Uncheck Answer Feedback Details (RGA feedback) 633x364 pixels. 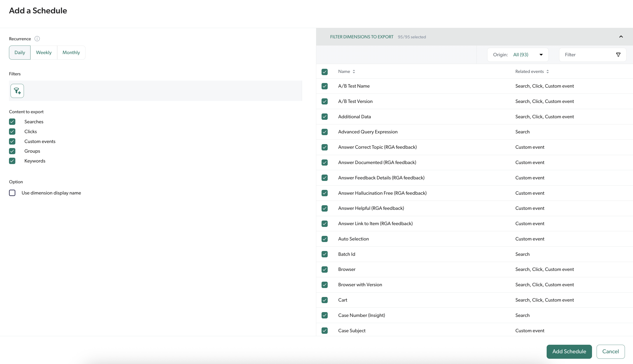pyautogui.click(x=325, y=178)
